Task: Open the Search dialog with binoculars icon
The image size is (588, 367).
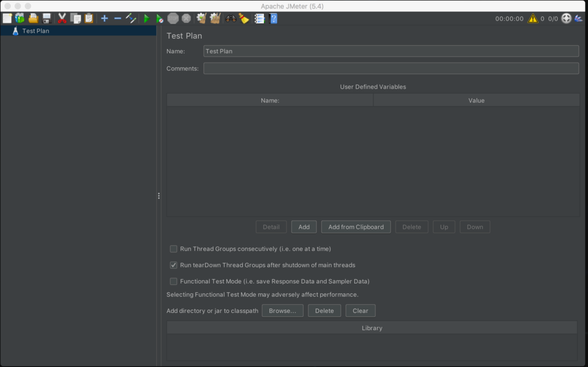Action: click(230, 18)
